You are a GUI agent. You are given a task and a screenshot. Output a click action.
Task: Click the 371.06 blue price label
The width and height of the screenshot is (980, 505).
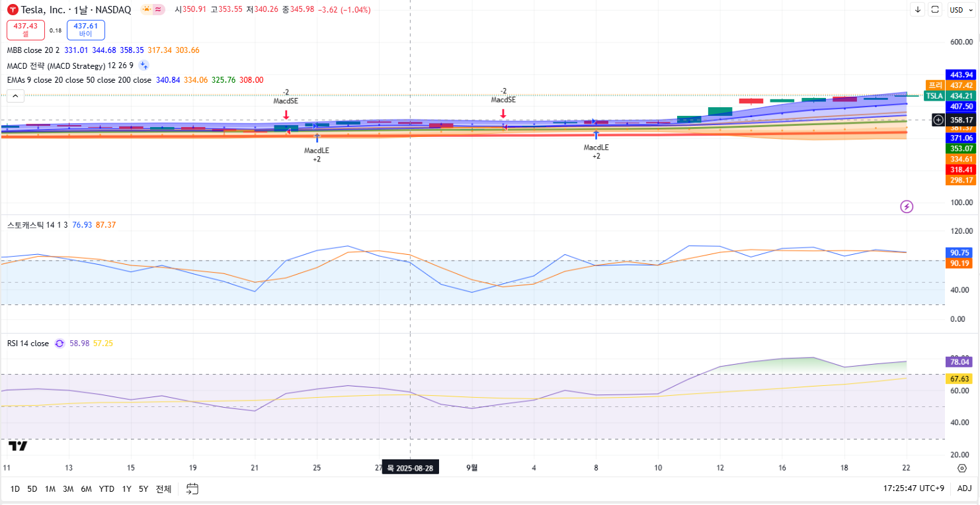(961, 138)
